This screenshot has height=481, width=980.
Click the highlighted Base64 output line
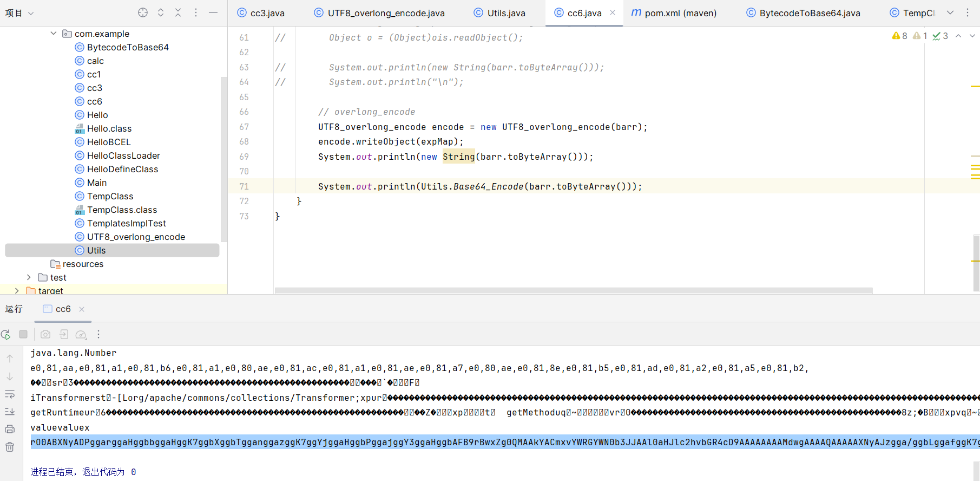[x=505, y=442]
